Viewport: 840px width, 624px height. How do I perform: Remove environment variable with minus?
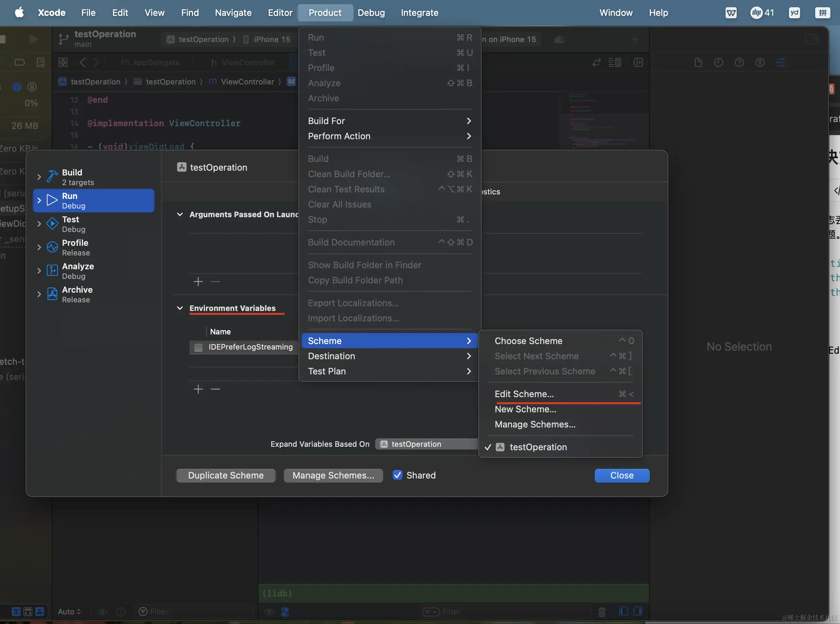[x=215, y=389]
